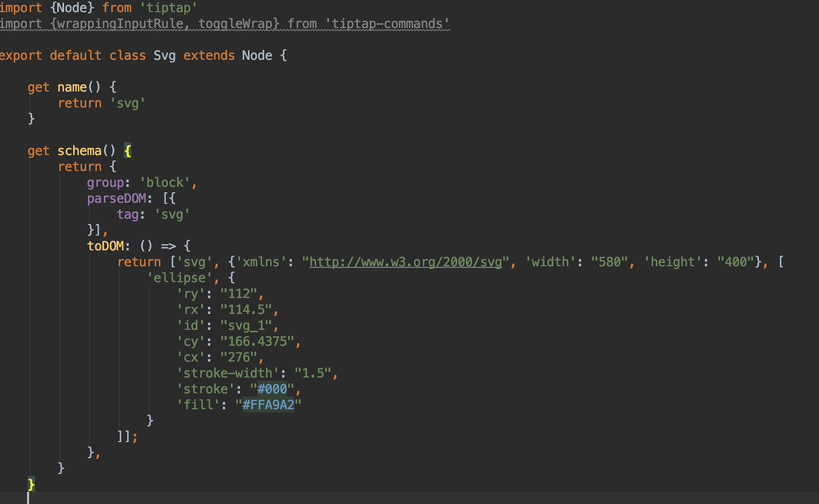Click the 'ellipse' string
Image resolution: width=819 pixels, height=504 pixels.
click(180, 277)
